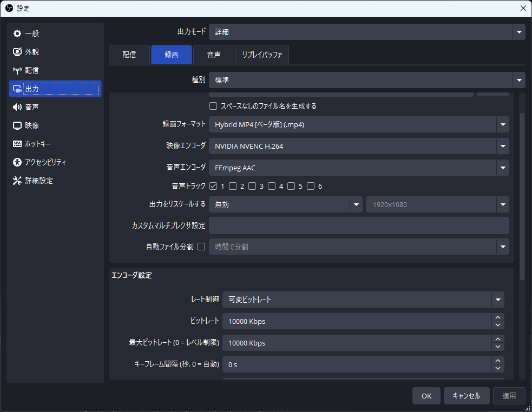Click the gear icon beside 一般
The height and width of the screenshot is (412, 532).
(x=17, y=34)
